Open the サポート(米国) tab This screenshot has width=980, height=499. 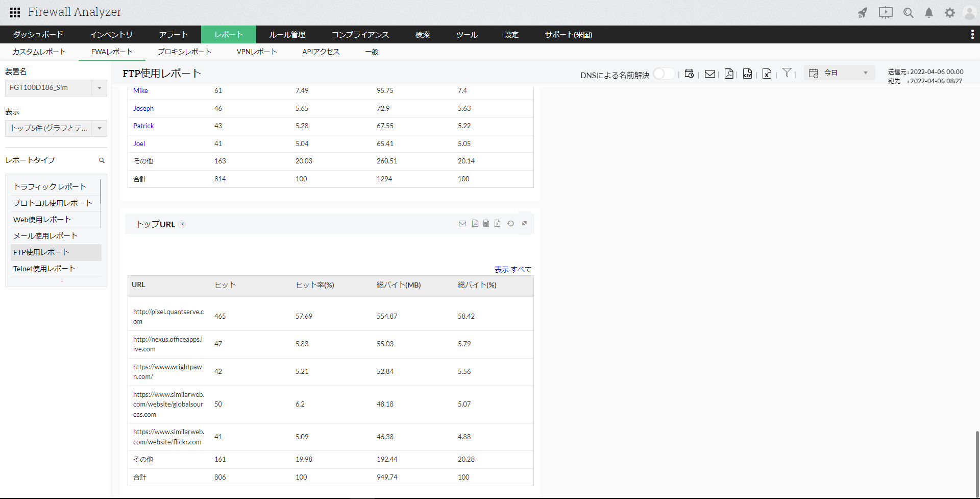pyautogui.click(x=569, y=35)
